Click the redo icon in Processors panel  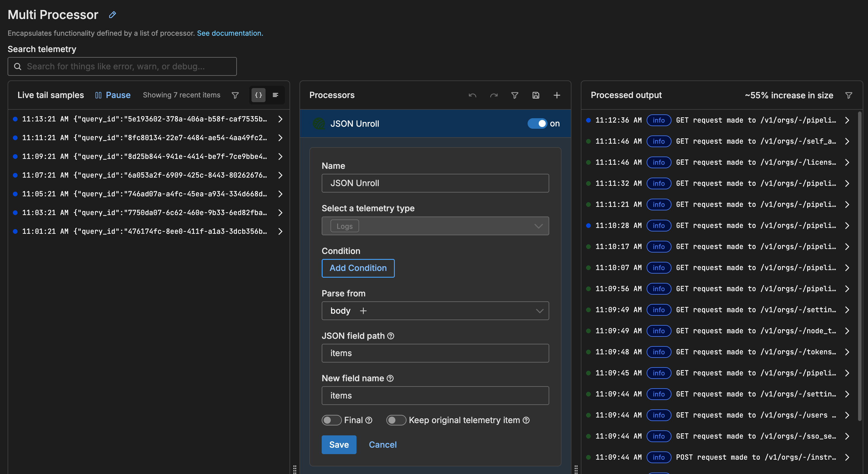[x=494, y=95]
